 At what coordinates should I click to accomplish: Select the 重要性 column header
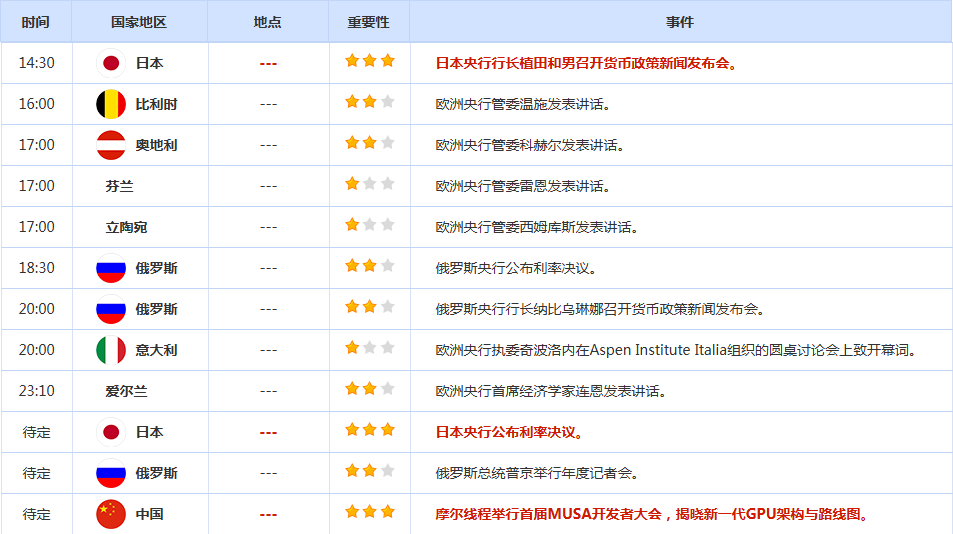368,22
